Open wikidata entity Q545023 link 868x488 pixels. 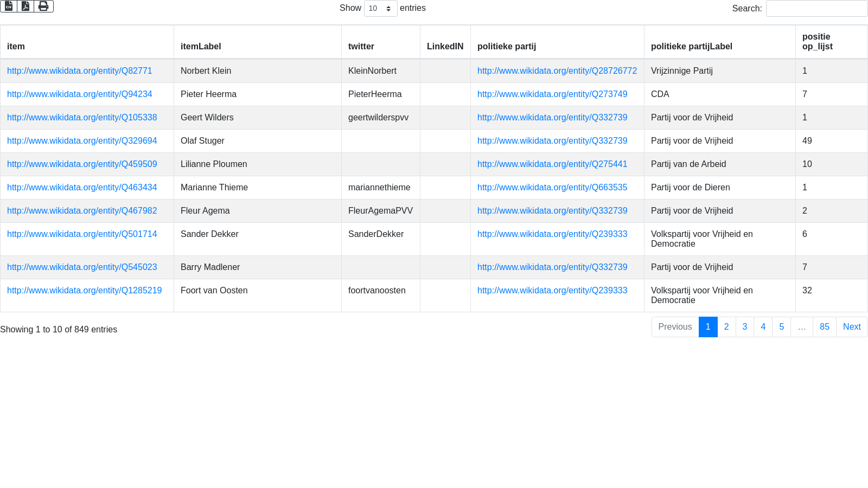[82, 267]
